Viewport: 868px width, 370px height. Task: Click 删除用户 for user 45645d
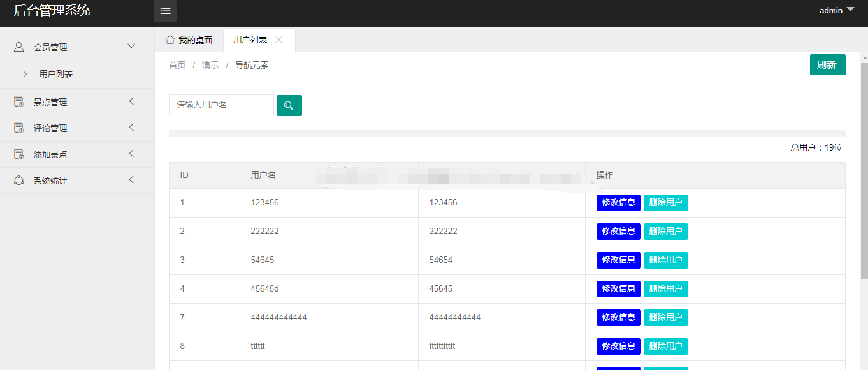pos(665,289)
